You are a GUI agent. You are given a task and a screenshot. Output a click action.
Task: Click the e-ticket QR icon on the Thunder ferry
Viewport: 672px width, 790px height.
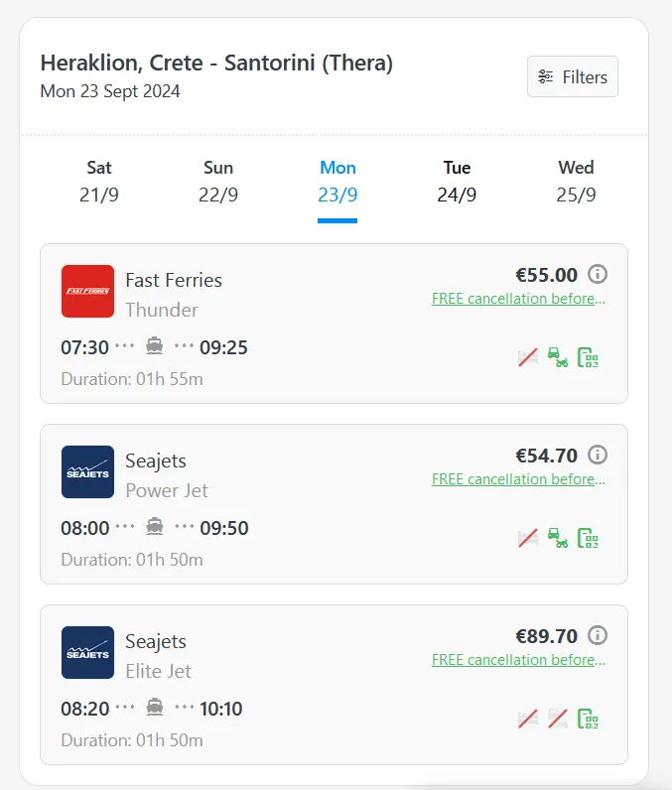589,357
